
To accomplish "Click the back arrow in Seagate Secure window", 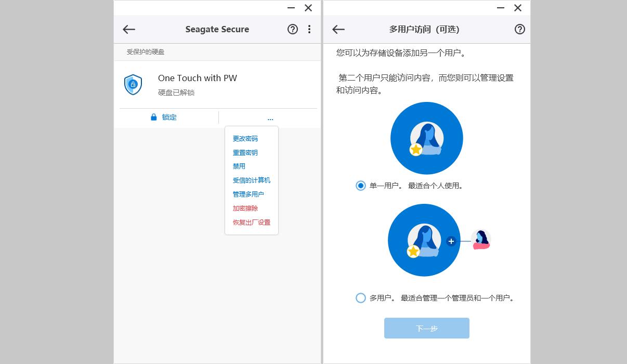I will pyautogui.click(x=128, y=29).
